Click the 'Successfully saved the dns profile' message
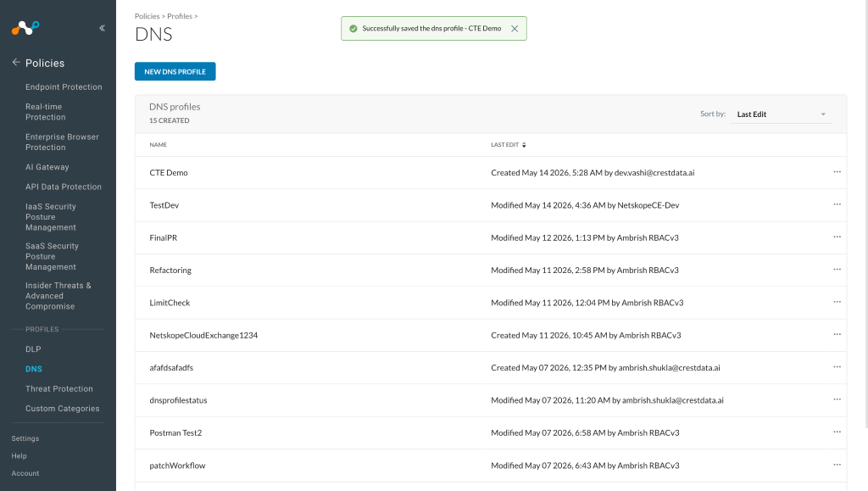The image size is (868, 491). (x=431, y=28)
